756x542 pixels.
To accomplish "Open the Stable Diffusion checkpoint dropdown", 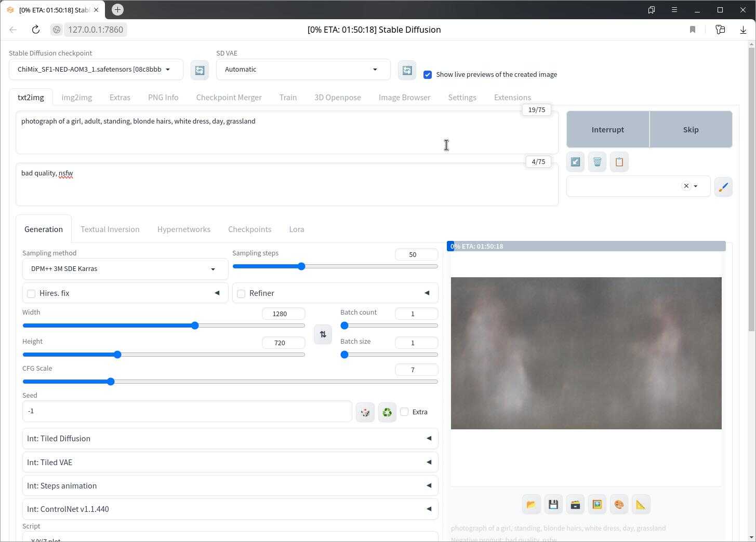I will click(x=96, y=70).
